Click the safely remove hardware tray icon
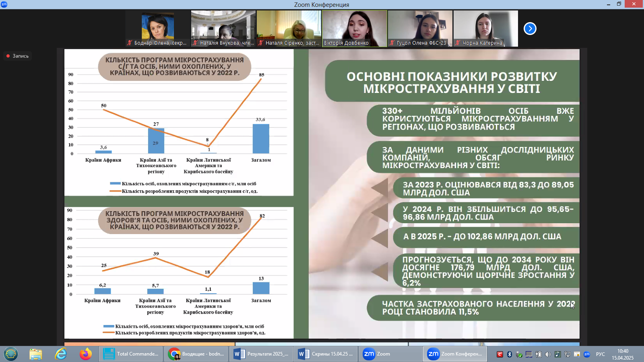The height and width of the screenshot is (362, 644). (519, 354)
